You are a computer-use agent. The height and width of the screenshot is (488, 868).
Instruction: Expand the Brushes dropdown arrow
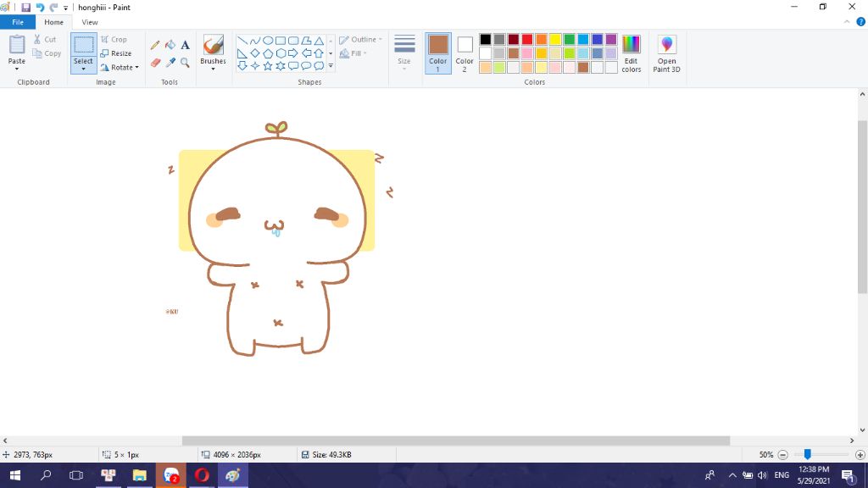tap(213, 69)
